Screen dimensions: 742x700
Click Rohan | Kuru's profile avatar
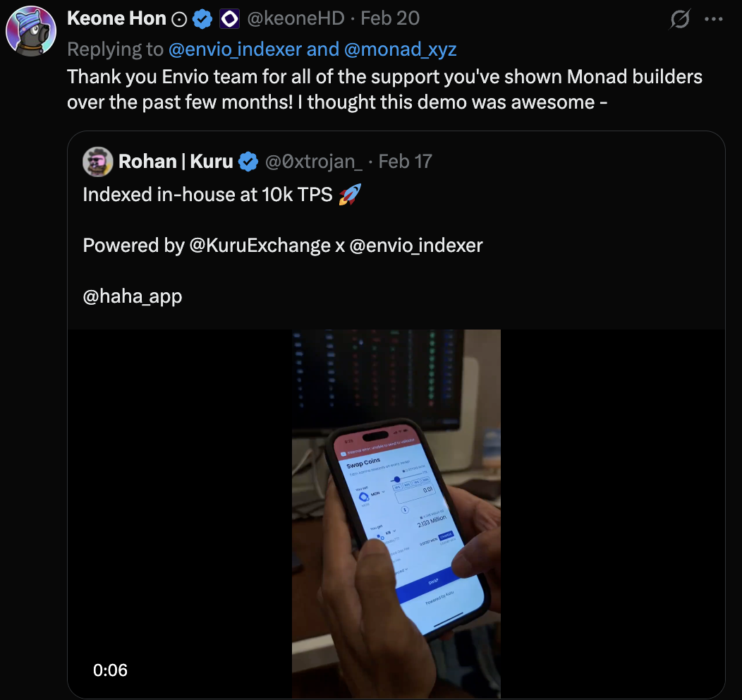[98, 162]
